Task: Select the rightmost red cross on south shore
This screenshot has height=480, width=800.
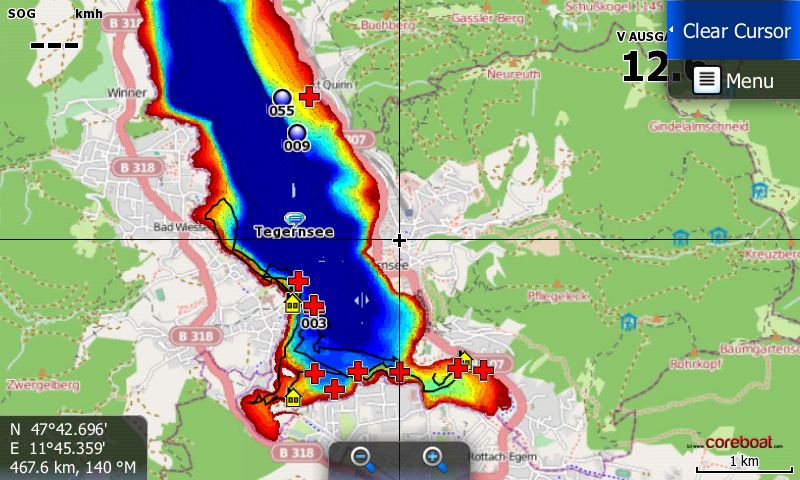Action: coord(483,370)
